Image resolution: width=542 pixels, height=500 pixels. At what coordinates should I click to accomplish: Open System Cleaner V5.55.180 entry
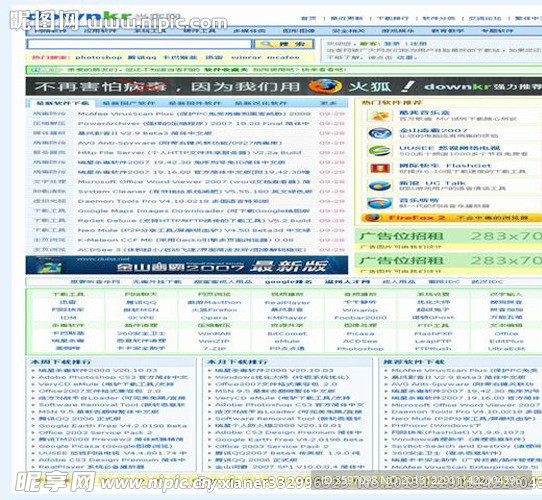(x=195, y=191)
